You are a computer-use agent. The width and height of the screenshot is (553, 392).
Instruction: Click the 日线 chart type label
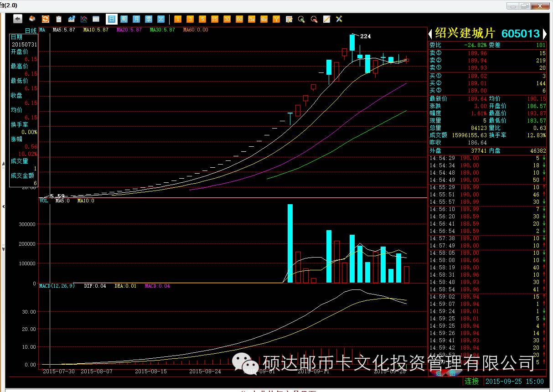(31, 30)
